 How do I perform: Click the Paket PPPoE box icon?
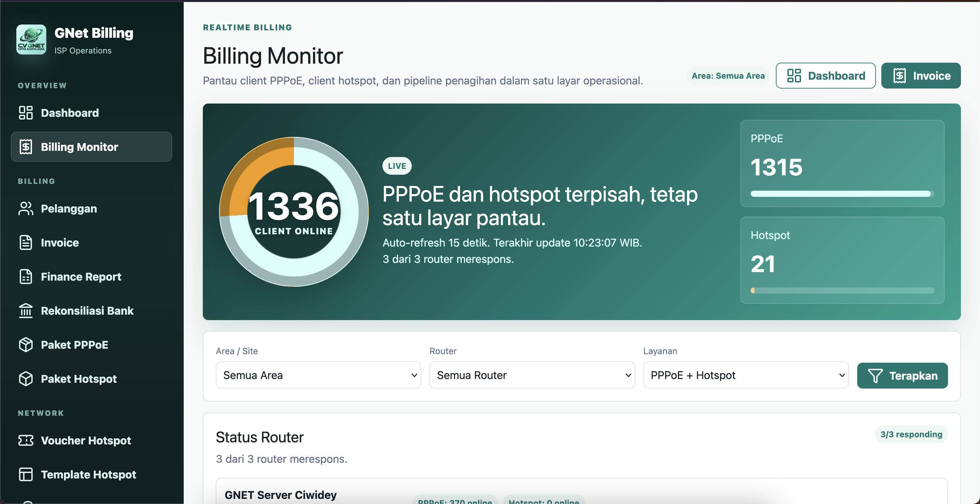click(x=26, y=345)
